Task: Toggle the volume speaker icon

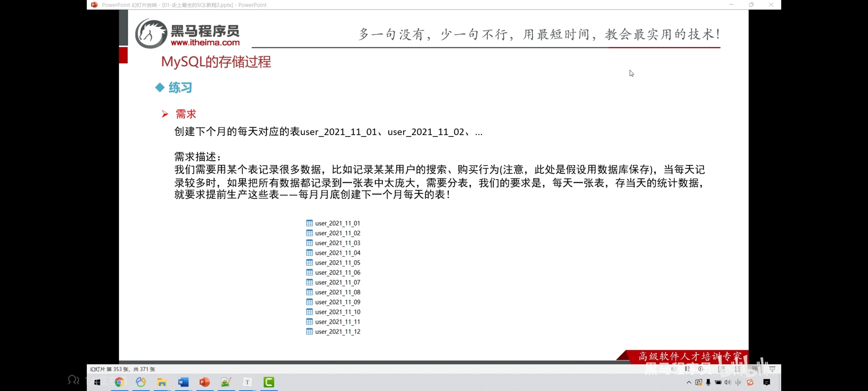Action: click(x=728, y=382)
